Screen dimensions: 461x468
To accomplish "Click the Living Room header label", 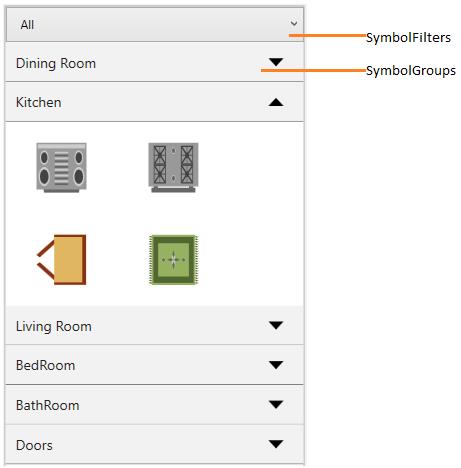I will [54, 326].
